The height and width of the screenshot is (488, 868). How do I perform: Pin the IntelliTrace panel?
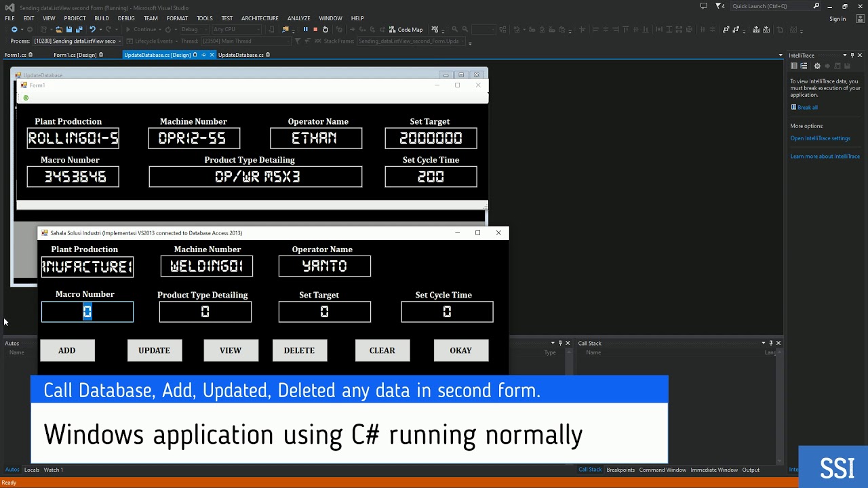852,55
